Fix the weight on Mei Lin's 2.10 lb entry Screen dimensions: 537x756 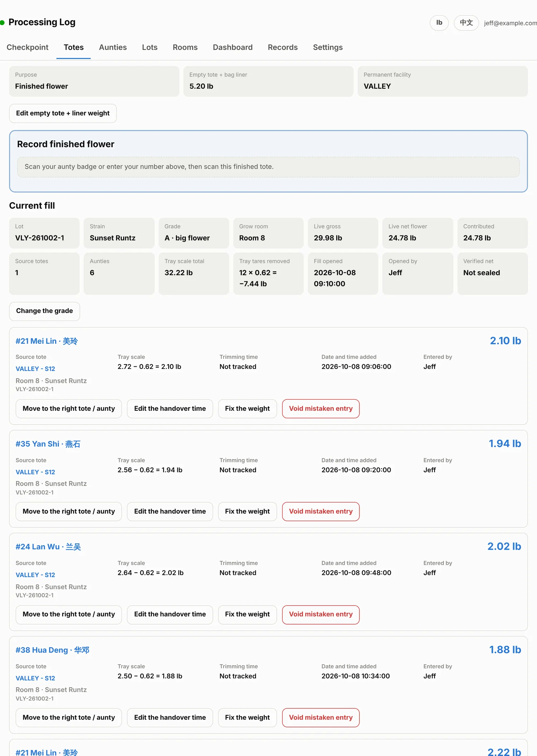247,409
